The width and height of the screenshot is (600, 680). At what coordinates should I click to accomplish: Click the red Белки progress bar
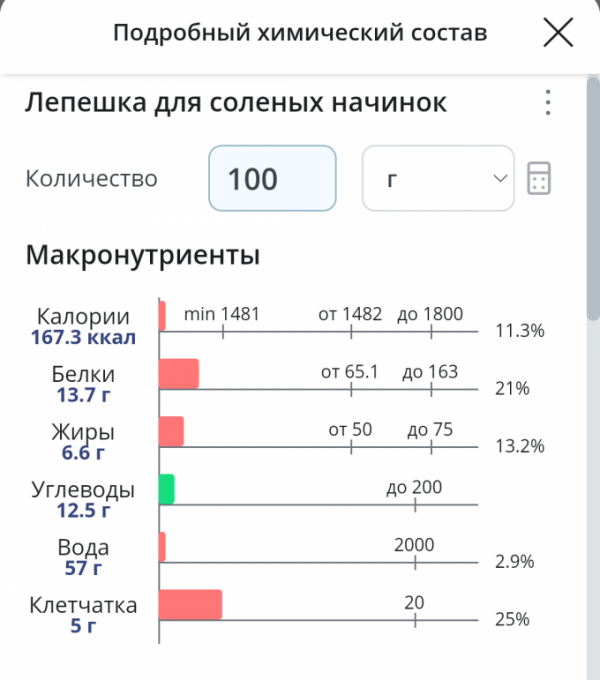point(179,374)
